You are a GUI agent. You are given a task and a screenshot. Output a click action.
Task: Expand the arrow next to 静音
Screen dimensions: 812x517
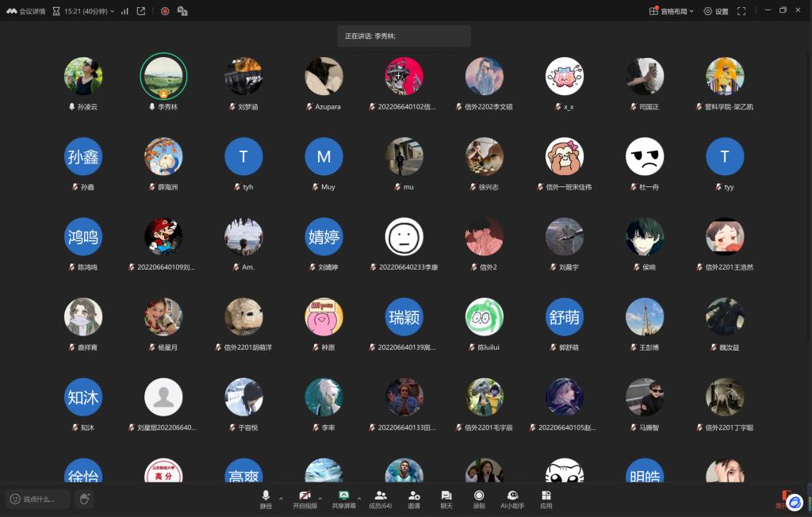pos(281,499)
